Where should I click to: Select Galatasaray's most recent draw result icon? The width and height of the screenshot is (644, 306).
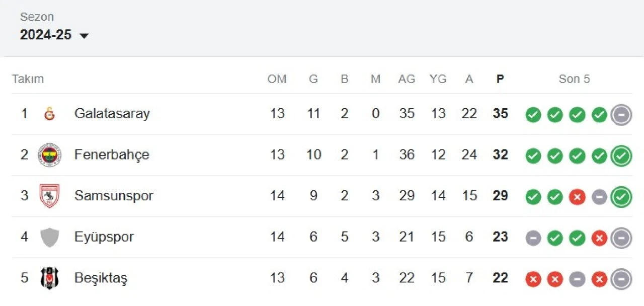pos(621,115)
